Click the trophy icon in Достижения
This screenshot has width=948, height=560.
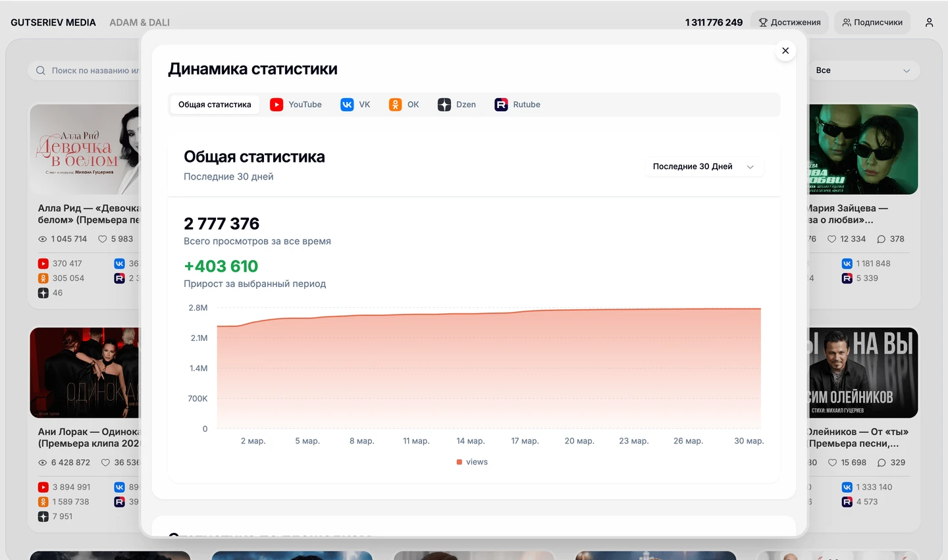click(763, 22)
